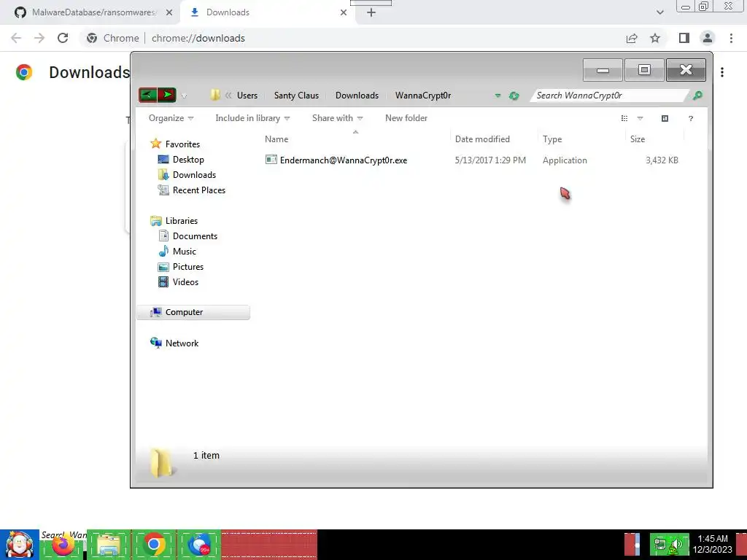747x560 pixels.
Task: Open the Share with menu
Action: (337, 118)
